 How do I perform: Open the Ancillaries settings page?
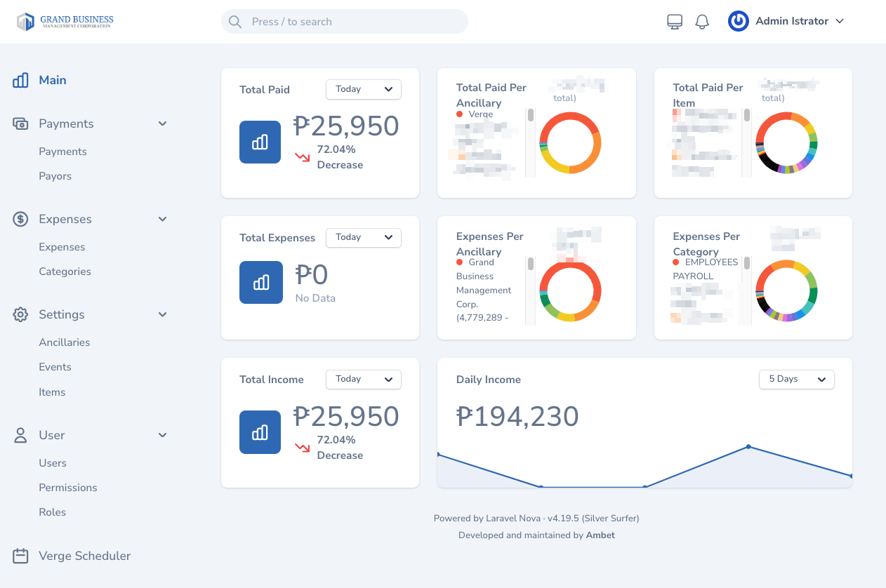pyautogui.click(x=65, y=342)
